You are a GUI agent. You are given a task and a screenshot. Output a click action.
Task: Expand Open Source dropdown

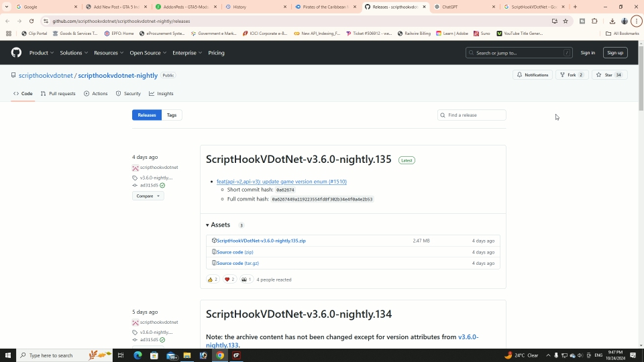(x=148, y=52)
